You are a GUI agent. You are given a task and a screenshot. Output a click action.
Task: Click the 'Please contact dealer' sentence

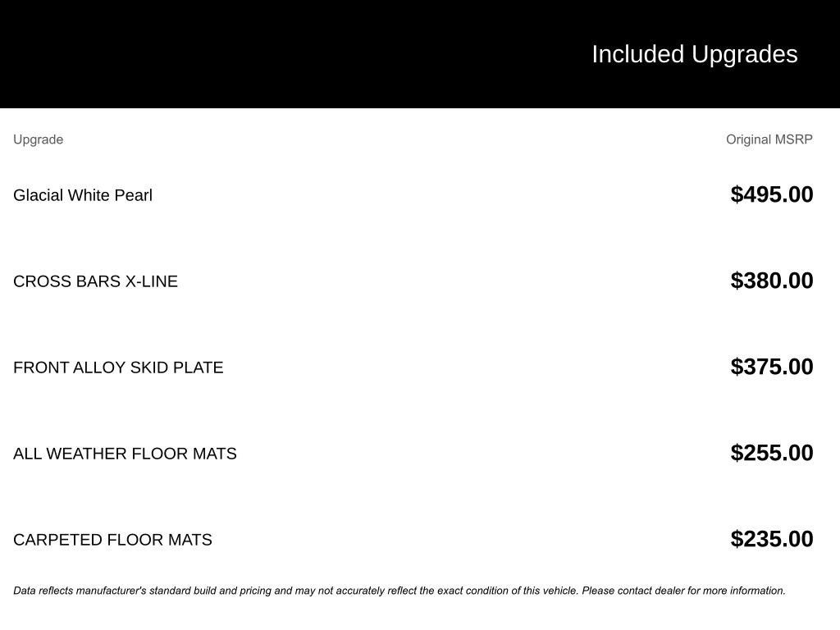point(683,591)
